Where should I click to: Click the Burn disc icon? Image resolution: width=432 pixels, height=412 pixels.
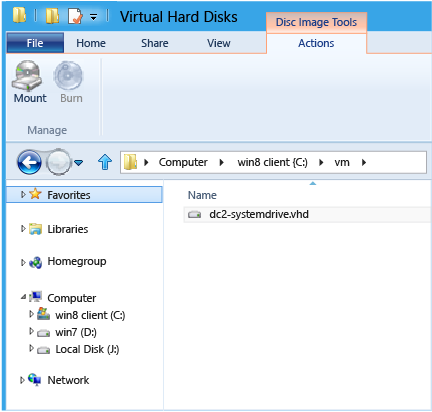point(68,76)
